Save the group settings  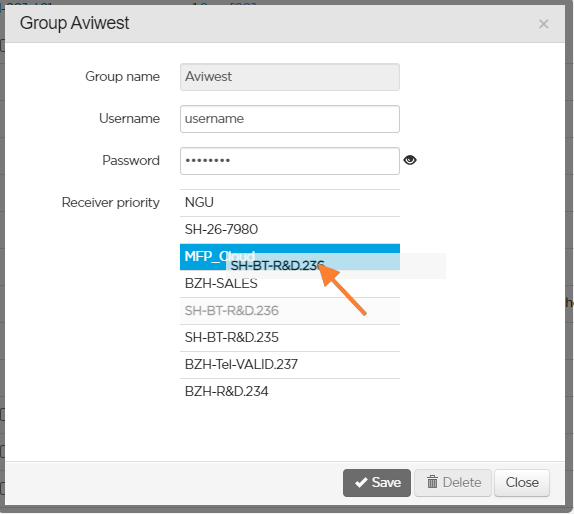pyautogui.click(x=377, y=483)
